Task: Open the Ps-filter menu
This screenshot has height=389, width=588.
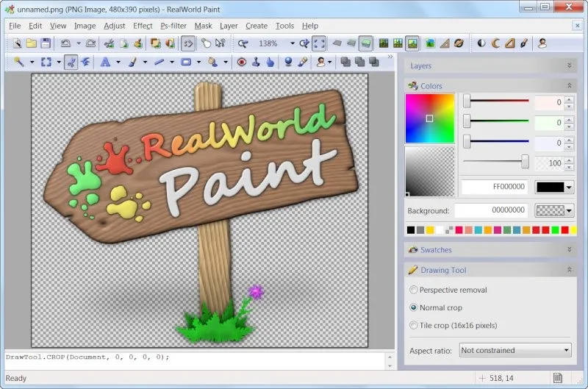Action: click(x=173, y=26)
